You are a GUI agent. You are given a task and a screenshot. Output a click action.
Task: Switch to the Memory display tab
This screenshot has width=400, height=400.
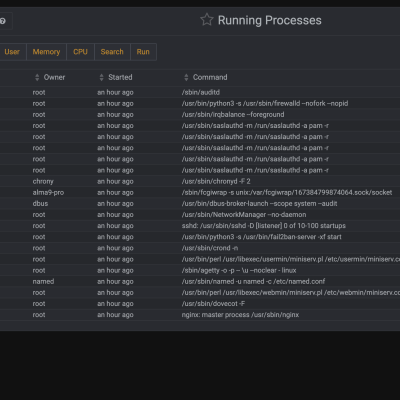46,52
